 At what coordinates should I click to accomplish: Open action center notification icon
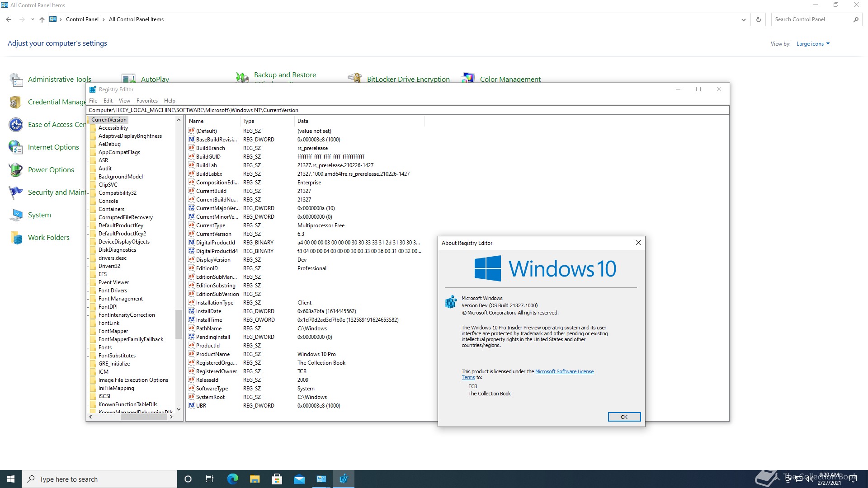[853, 479]
